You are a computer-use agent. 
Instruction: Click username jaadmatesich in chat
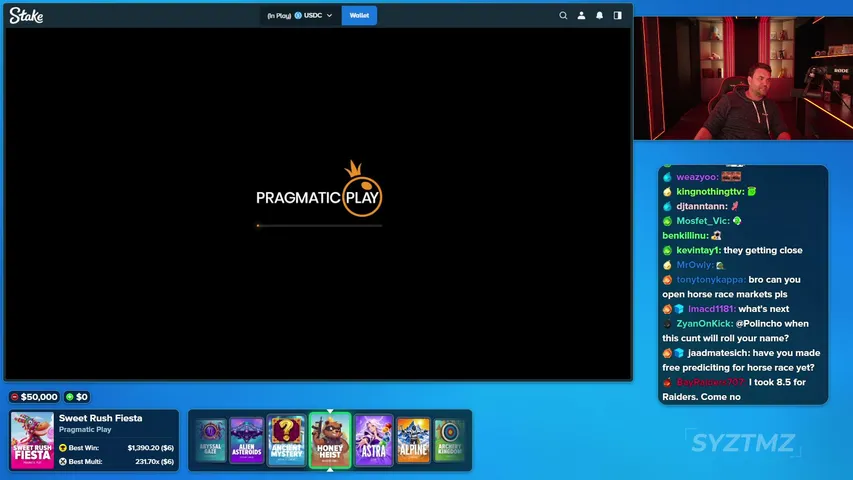(x=718, y=353)
